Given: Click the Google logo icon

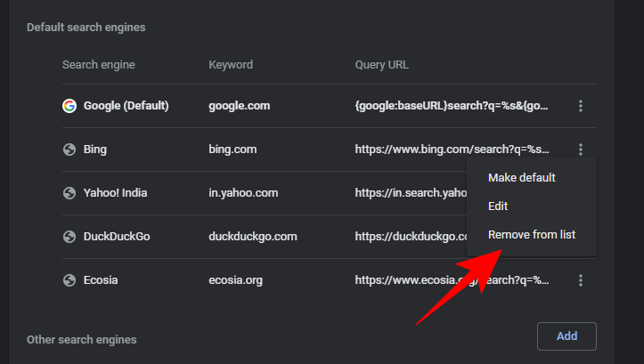Looking at the screenshot, I should [69, 106].
